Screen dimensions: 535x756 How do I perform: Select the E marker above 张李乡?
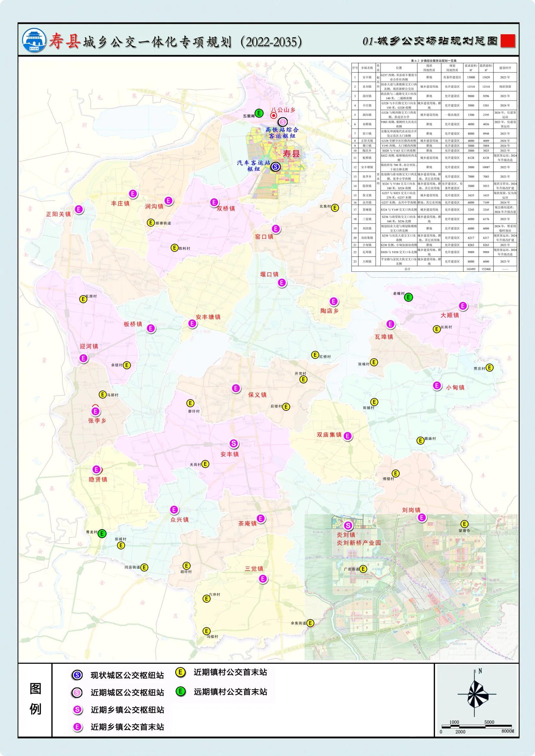coord(95,411)
